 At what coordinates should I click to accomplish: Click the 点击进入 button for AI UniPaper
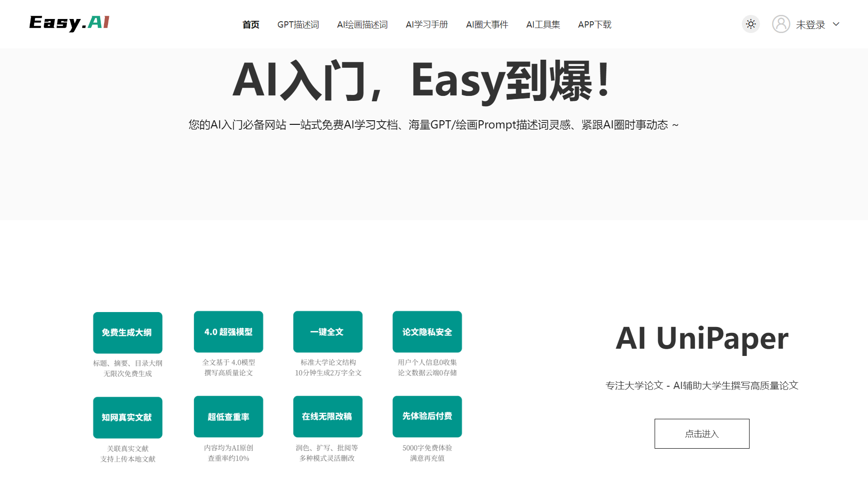(702, 433)
